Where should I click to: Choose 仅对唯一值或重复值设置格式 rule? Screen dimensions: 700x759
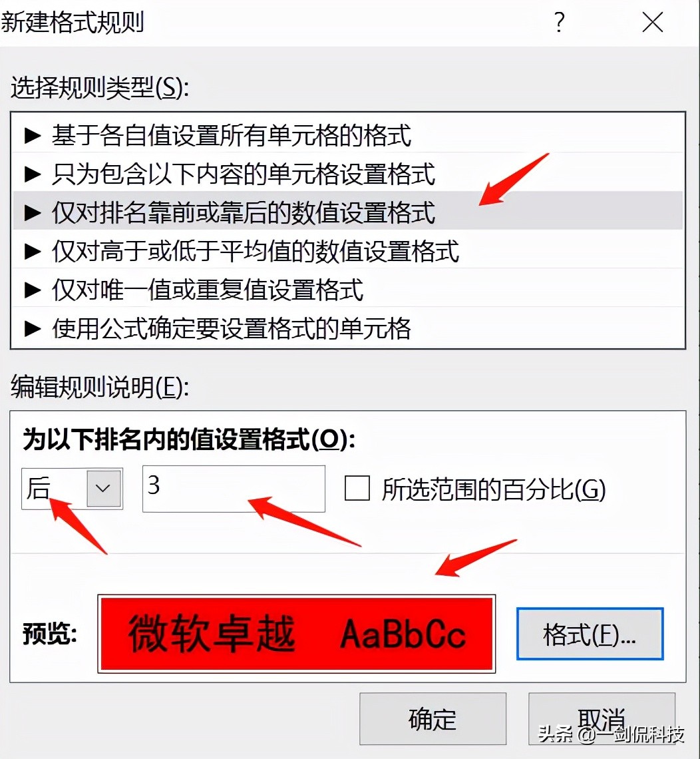point(347,290)
